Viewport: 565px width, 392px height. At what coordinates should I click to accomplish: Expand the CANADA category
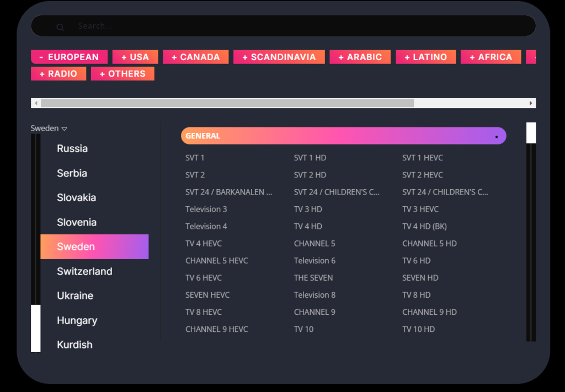[196, 57]
